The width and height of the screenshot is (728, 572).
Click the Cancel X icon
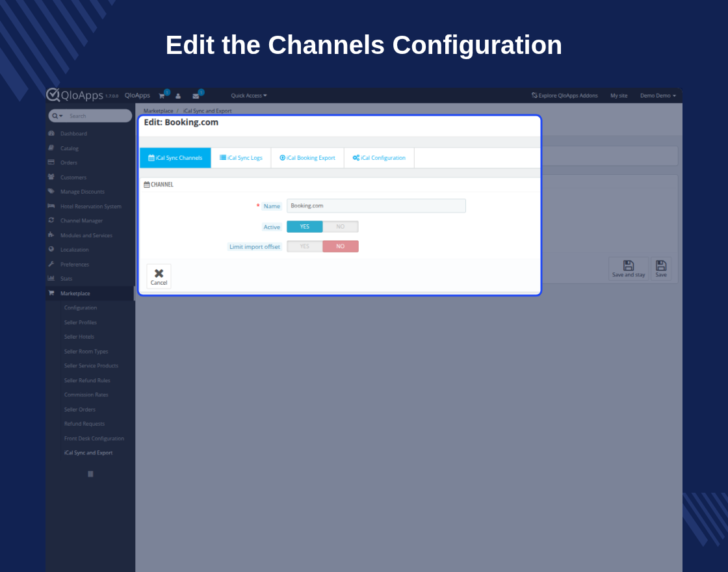(x=159, y=274)
